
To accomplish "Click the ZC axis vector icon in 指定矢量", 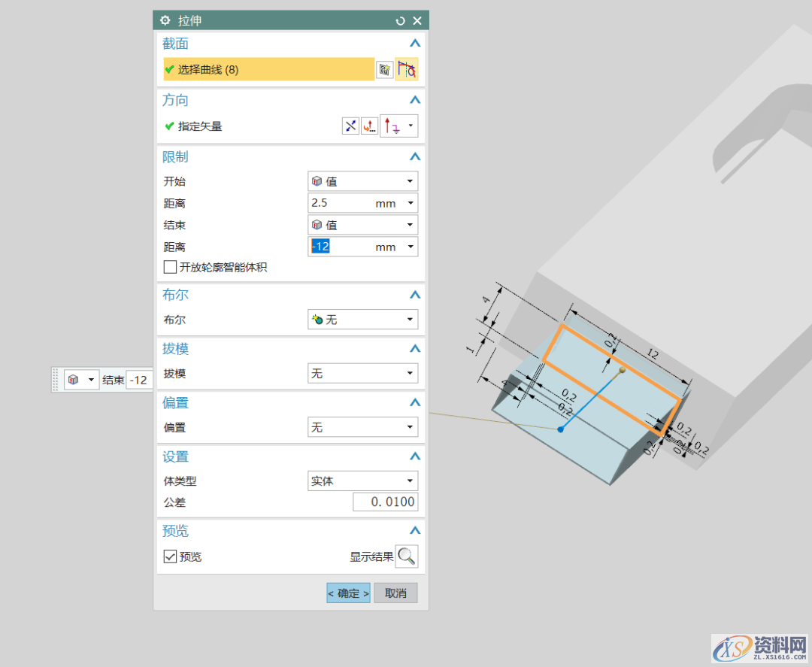I will pos(394,126).
